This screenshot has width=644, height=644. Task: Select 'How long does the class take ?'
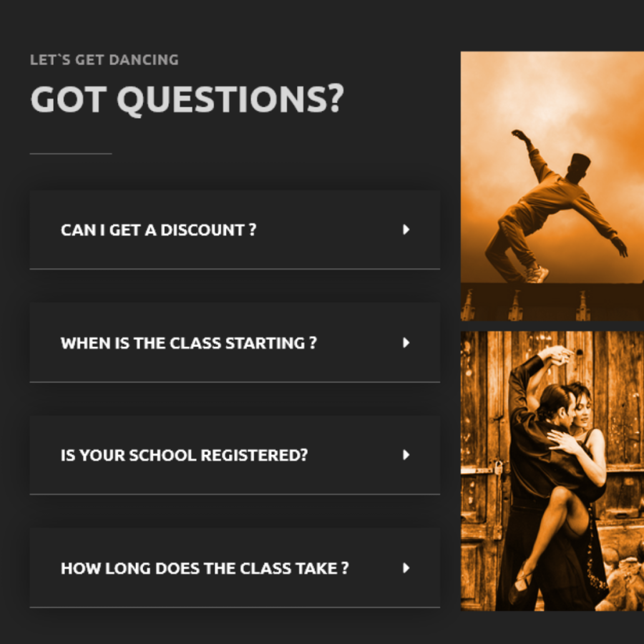point(205,568)
